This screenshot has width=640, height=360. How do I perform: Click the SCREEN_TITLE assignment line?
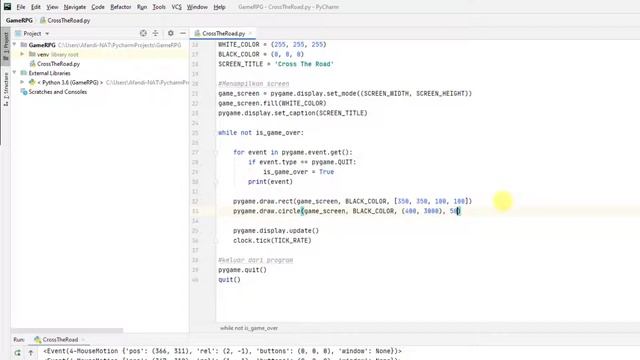[276, 64]
